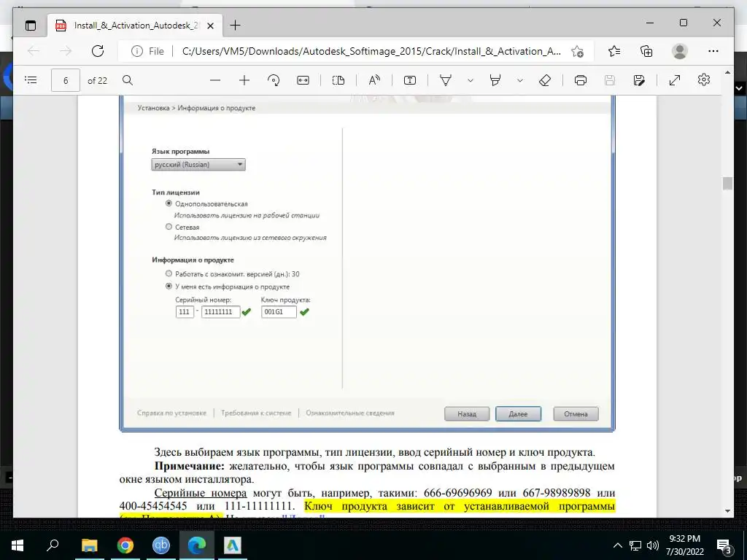Click the serial number field 11111111
The width and height of the screenshot is (747, 560).
pyautogui.click(x=220, y=312)
